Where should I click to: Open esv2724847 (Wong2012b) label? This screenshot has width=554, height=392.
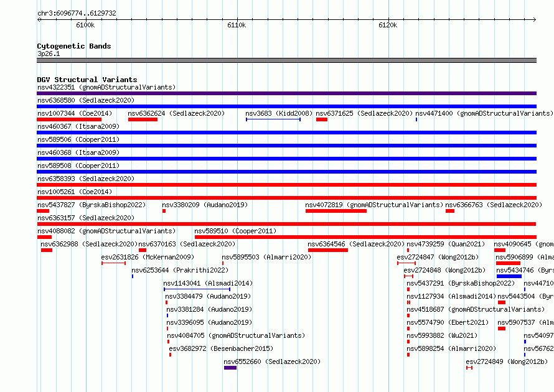pyautogui.click(x=438, y=257)
